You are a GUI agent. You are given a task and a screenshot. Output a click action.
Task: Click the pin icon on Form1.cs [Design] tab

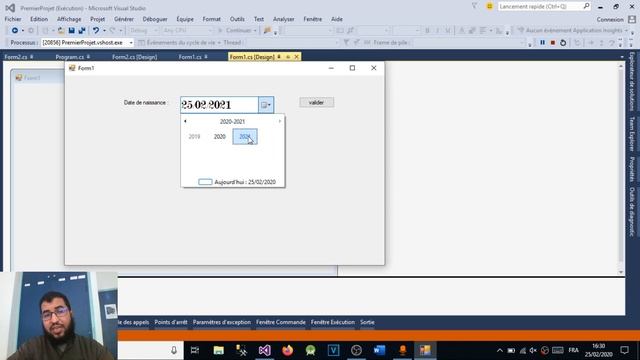279,57
